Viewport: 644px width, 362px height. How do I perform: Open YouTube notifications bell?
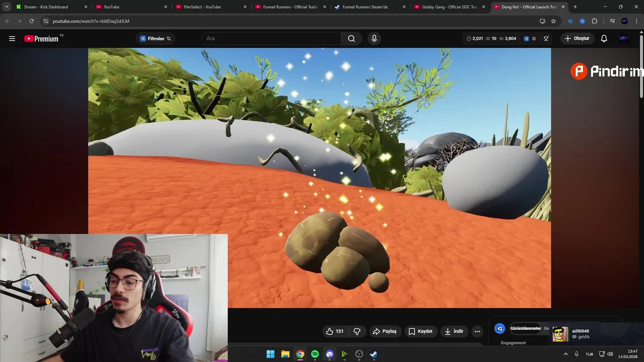tap(604, 39)
